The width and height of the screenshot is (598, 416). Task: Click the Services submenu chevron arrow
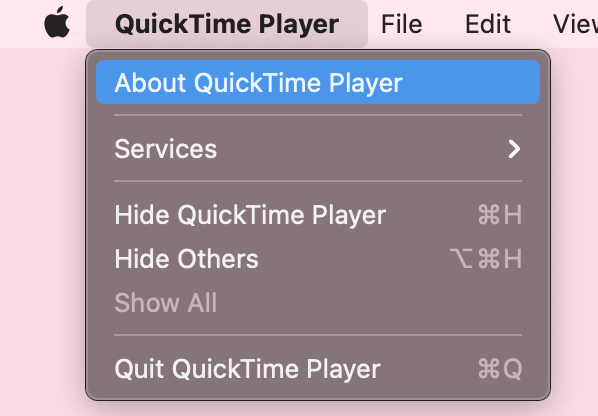pyautogui.click(x=514, y=149)
